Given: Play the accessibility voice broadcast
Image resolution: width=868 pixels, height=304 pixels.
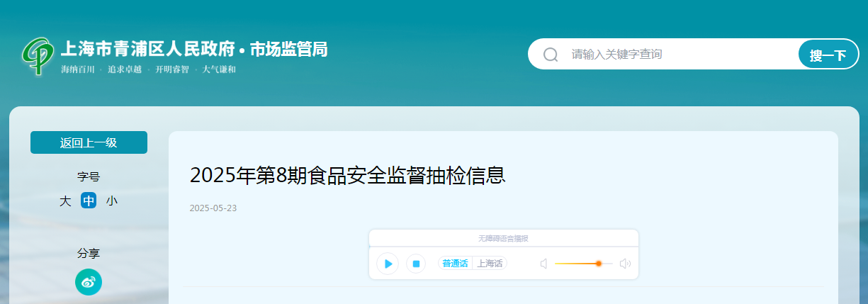Looking at the screenshot, I should coord(388,264).
